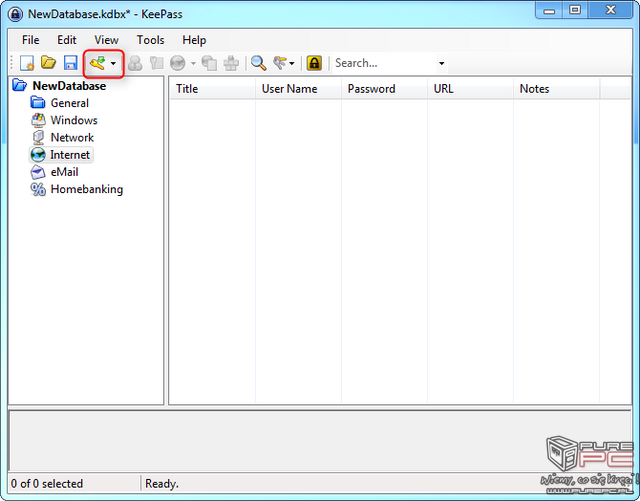Click the 'Ready.' status bar text
Viewport: 640px width, 501px height.
[x=162, y=483]
